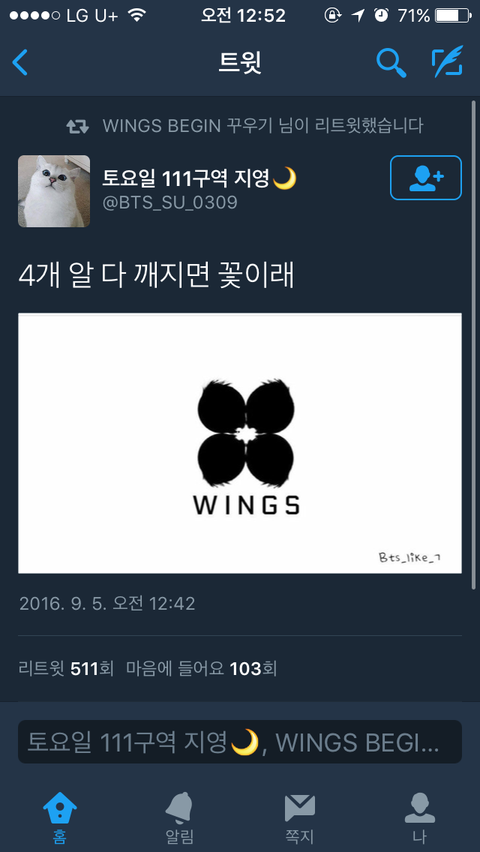
Task: Open Notifications tab (알림)
Action: click(x=179, y=818)
